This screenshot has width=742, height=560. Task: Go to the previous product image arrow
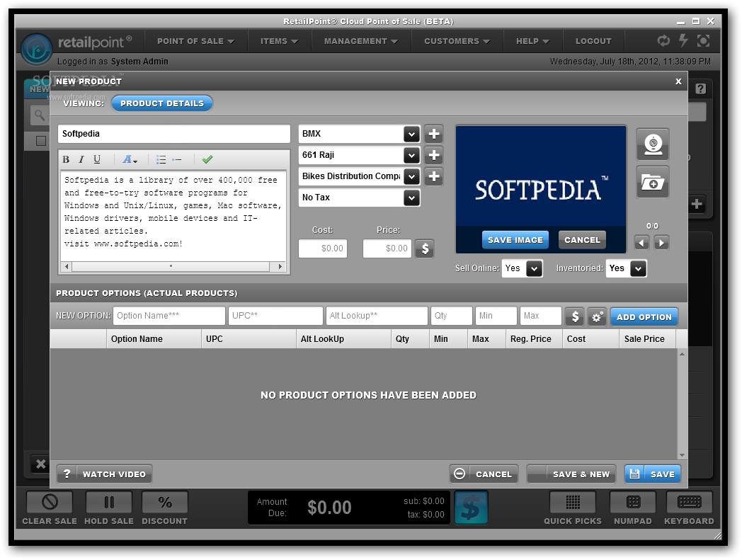pos(641,243)
